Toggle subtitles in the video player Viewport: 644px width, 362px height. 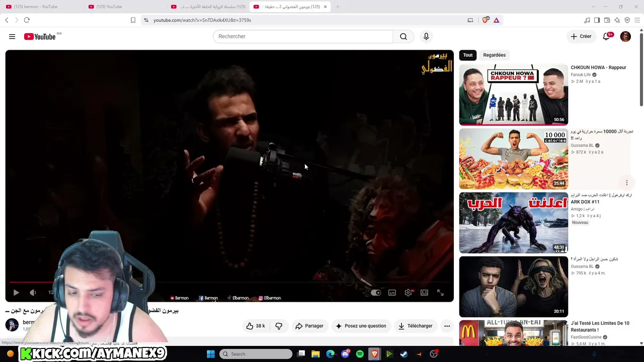(392, 293)
